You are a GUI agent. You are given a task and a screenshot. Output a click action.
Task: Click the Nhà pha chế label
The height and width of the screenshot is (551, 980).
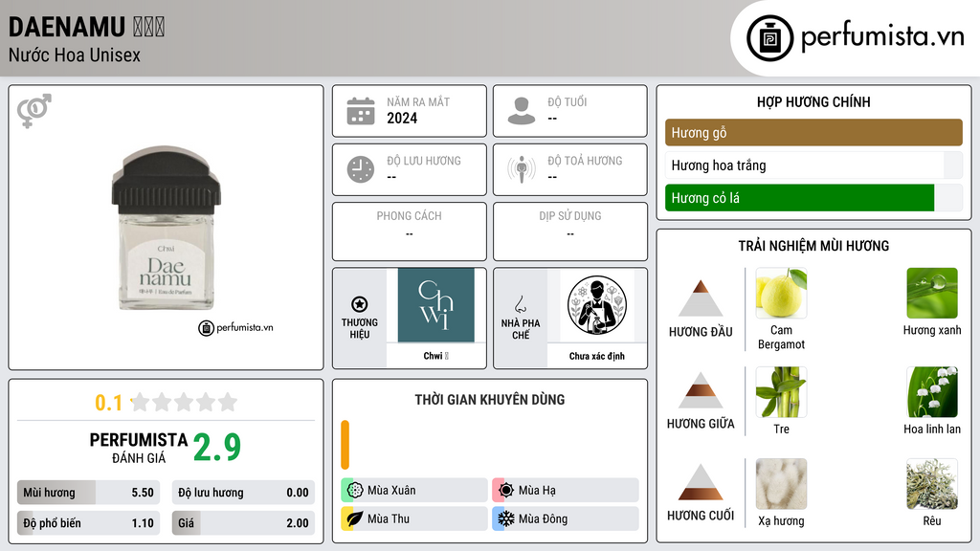pos(520,329)
